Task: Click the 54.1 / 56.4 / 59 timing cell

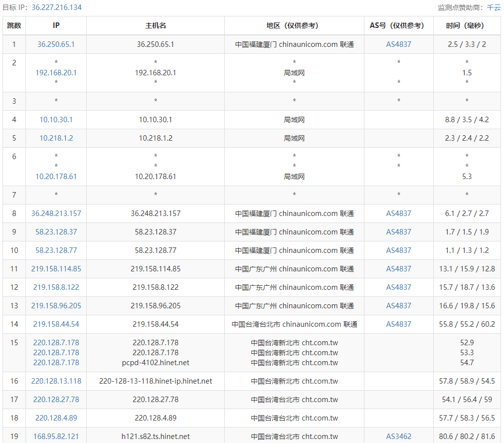Action: tap(467, 400)
